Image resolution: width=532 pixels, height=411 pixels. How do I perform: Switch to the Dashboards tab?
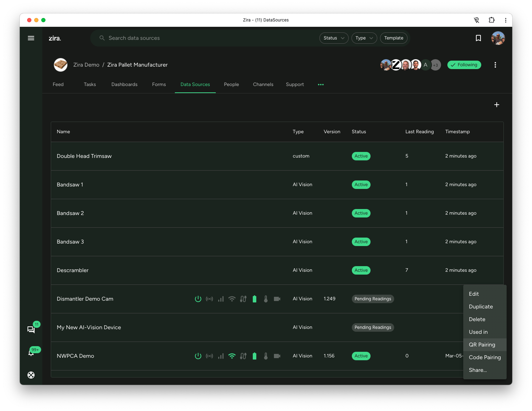124,85
